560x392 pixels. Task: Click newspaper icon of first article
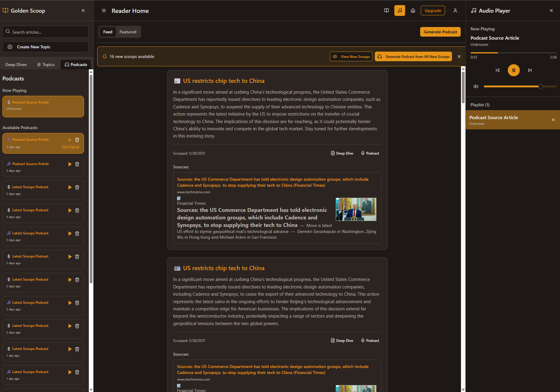177,81
